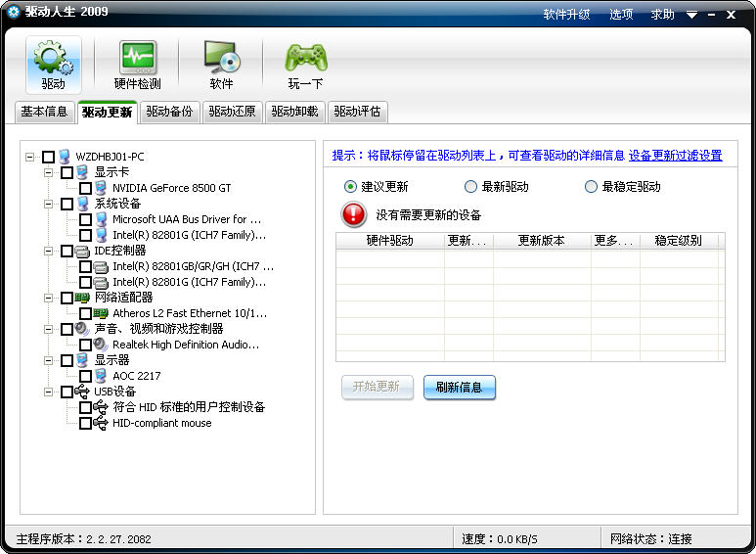Collapse the 网络适配器 tree node
This screenshot has height=554, width=756.
pos(48,298)
